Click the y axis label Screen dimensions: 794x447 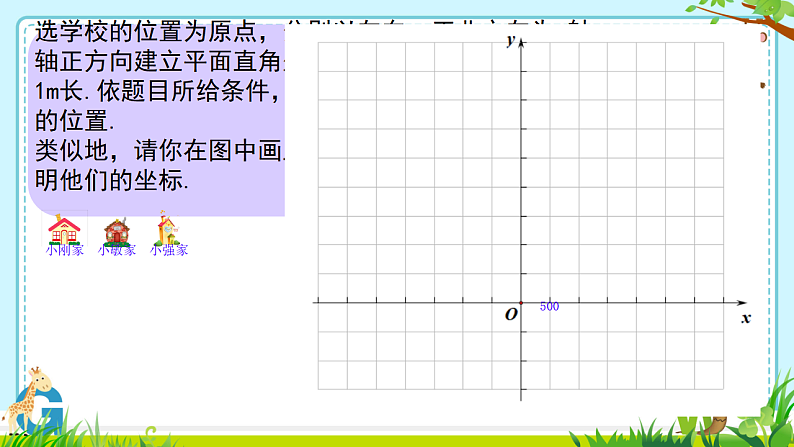click(511, 40)
